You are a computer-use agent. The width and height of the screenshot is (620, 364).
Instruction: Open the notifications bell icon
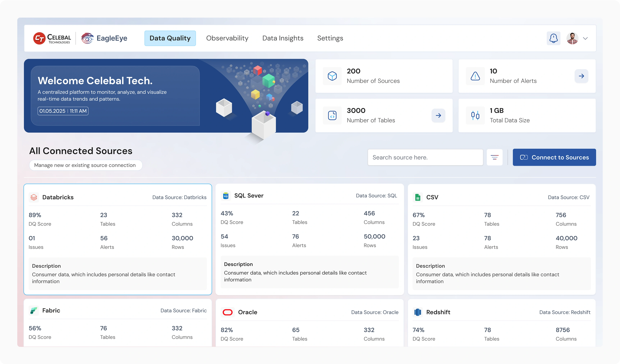553,38
